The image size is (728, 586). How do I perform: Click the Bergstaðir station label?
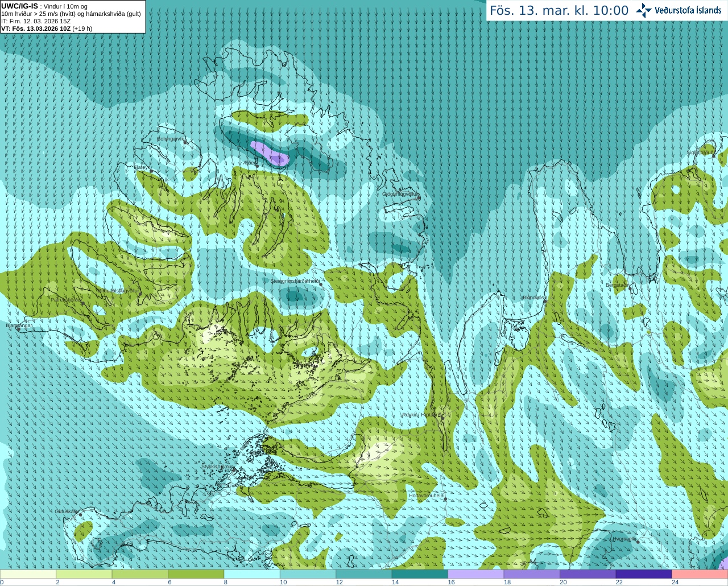[x=617, y=284]
